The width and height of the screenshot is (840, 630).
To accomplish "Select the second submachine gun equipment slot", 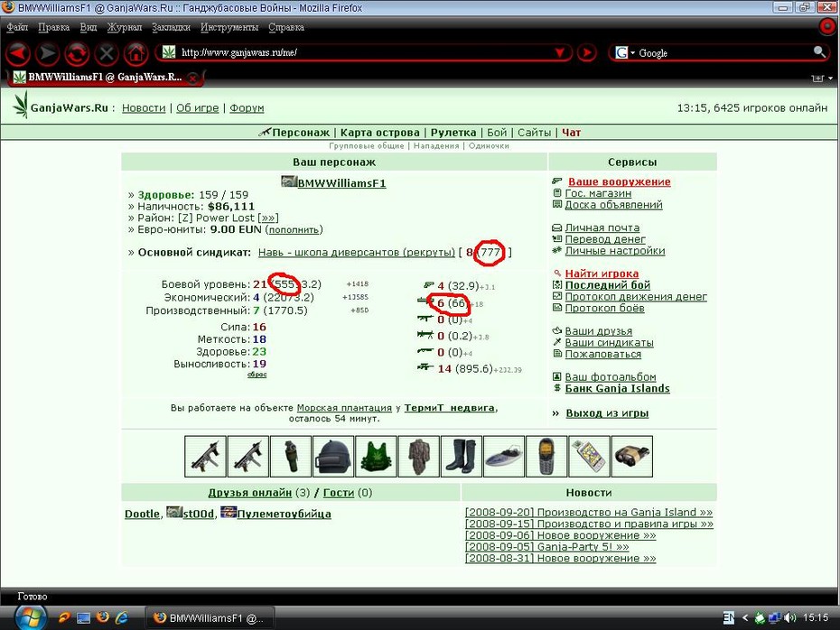I will (248, 456).
